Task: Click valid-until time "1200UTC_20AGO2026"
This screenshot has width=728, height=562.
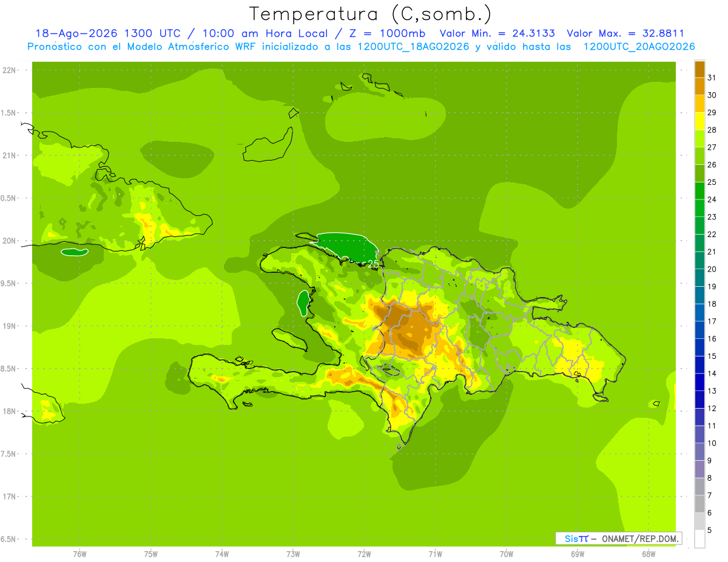Action: tap(639, 47)
